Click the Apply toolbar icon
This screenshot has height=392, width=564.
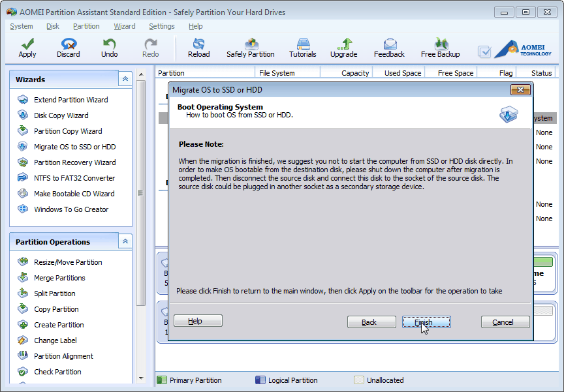point(27,48)
